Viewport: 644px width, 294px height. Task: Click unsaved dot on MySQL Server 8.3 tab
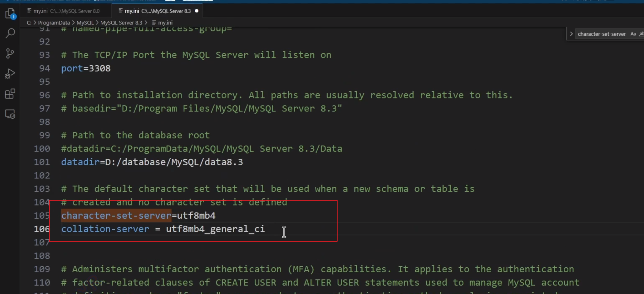point(197,11)
